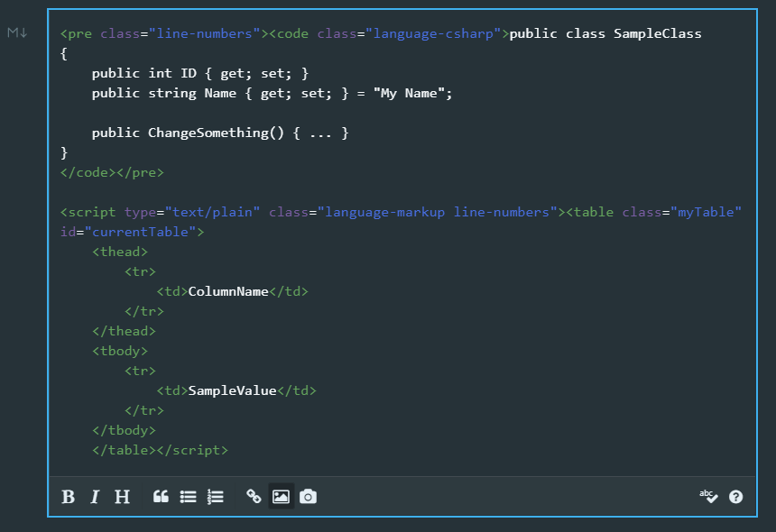Click the closing </table></script> line
This screenshot has height=532, width=776.
coord(161,450)
